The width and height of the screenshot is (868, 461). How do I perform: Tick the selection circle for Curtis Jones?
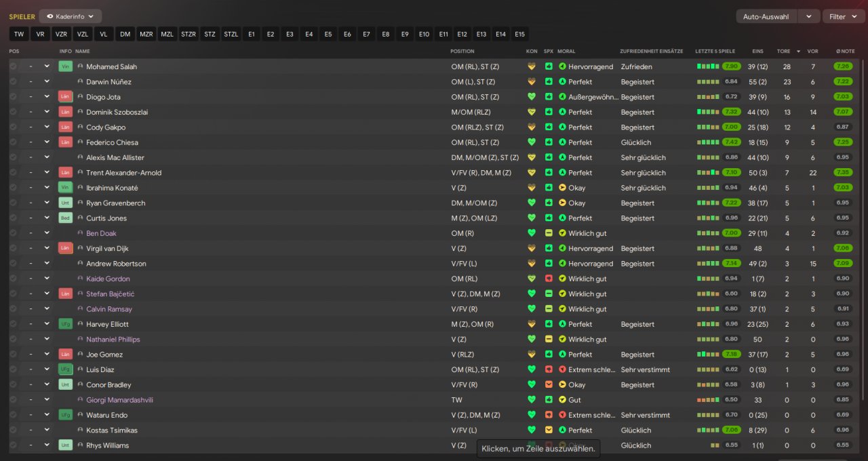pos(13,218)
